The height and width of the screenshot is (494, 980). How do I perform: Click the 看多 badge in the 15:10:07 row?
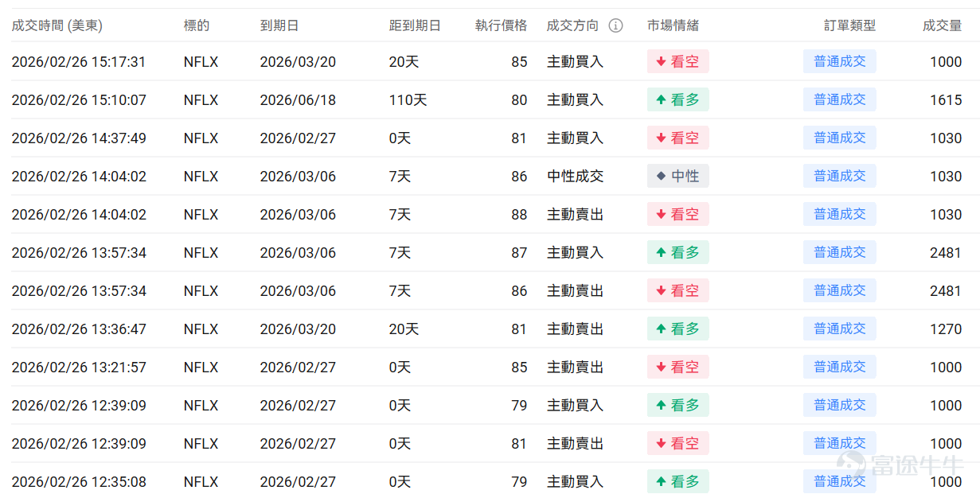pos(677,99)
